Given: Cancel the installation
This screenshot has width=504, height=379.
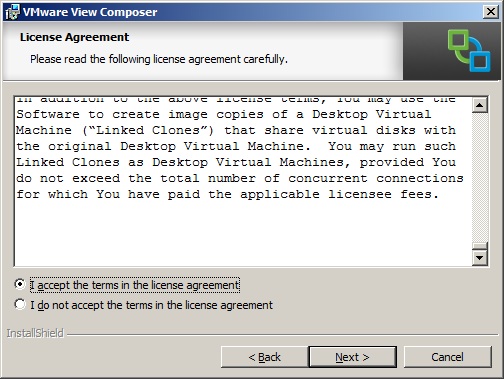Looking at the screenshot, I should (x=447, y=357).
